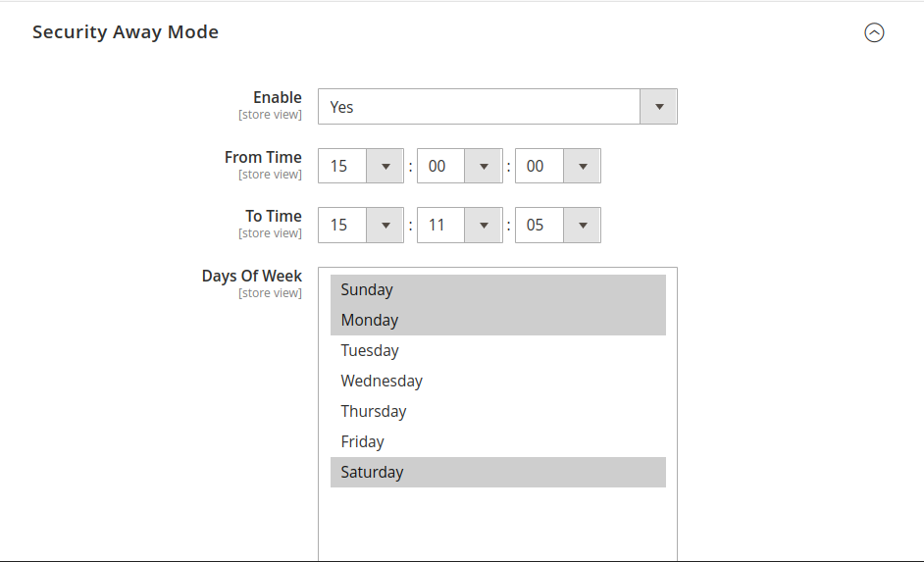Click the Enable field label

pyautogui.click(x=278, y=97)
